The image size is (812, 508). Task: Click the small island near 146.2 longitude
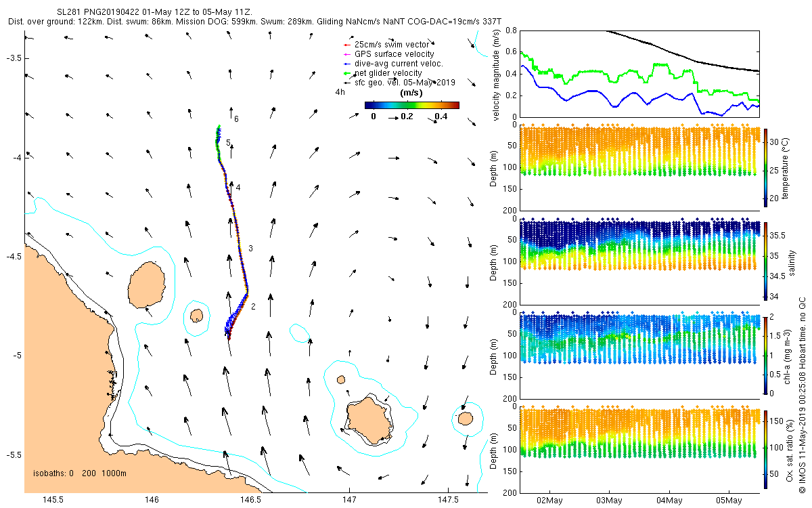tap(196, 316)
